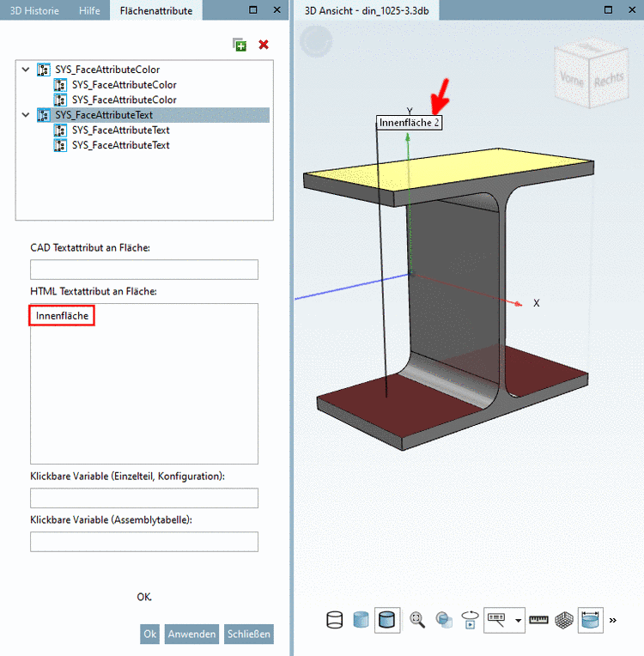Click the add face attribute icon

point(240,45)
